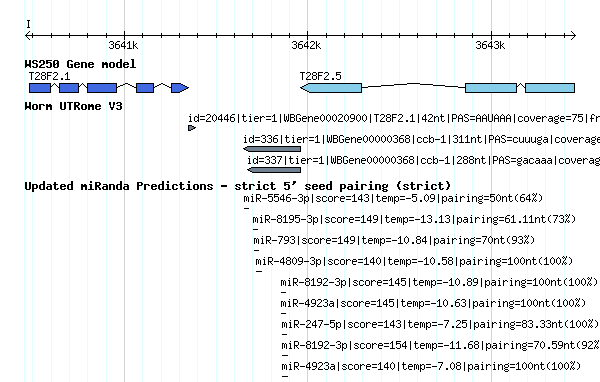The image size is (600, 382).
Task: Select the T28F2.5 light blue arrow exon
Action: point(331,88)
